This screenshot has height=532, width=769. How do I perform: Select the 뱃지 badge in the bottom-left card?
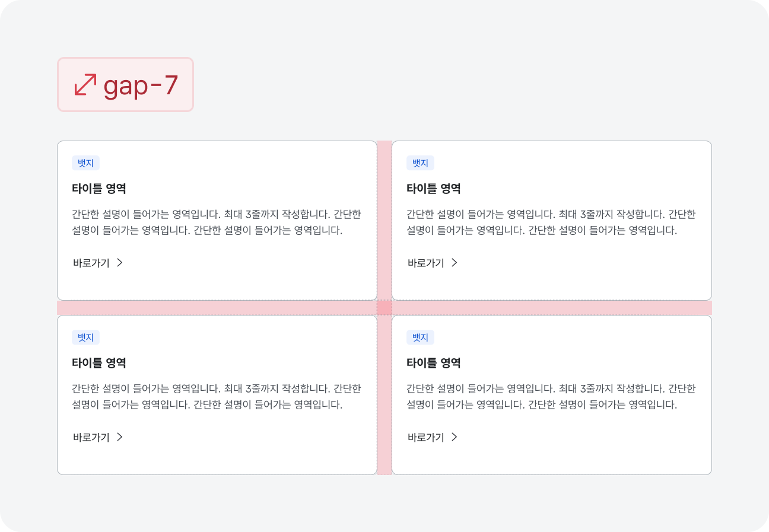click(85, 337)
